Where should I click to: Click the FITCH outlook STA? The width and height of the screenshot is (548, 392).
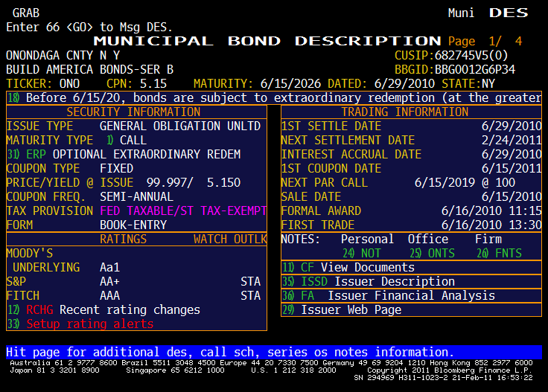point(251,295)
